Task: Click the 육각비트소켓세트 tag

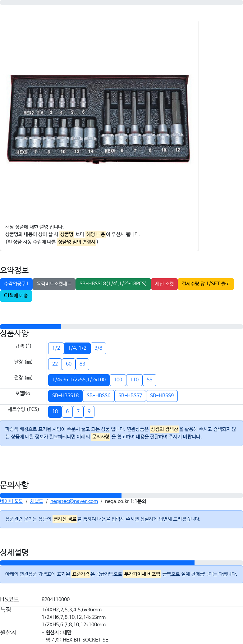Action: tap(54, 284)
